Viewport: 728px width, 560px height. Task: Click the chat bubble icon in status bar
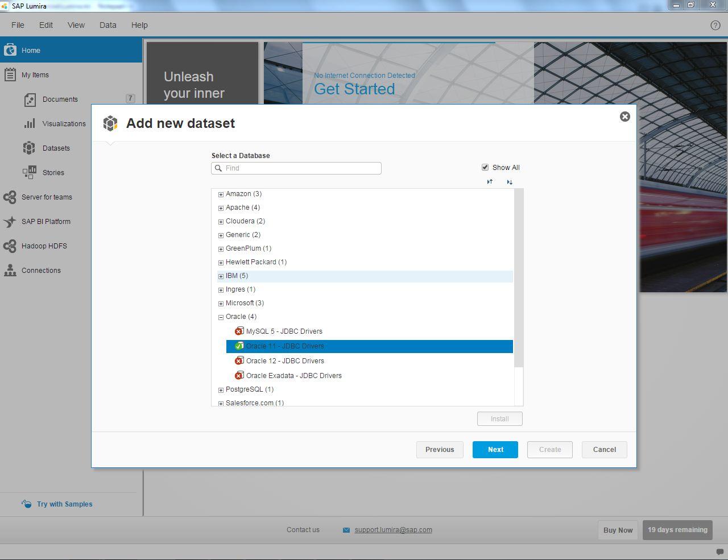pyautogui.click(x=720, y=552)
